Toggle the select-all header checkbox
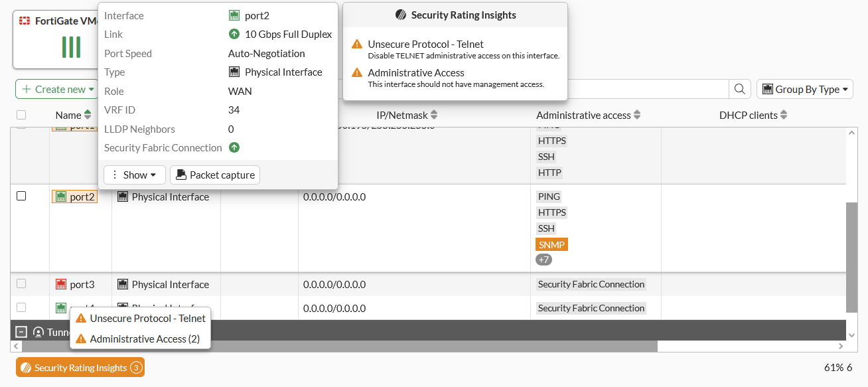868x387 pixels. tap(21, 115)
